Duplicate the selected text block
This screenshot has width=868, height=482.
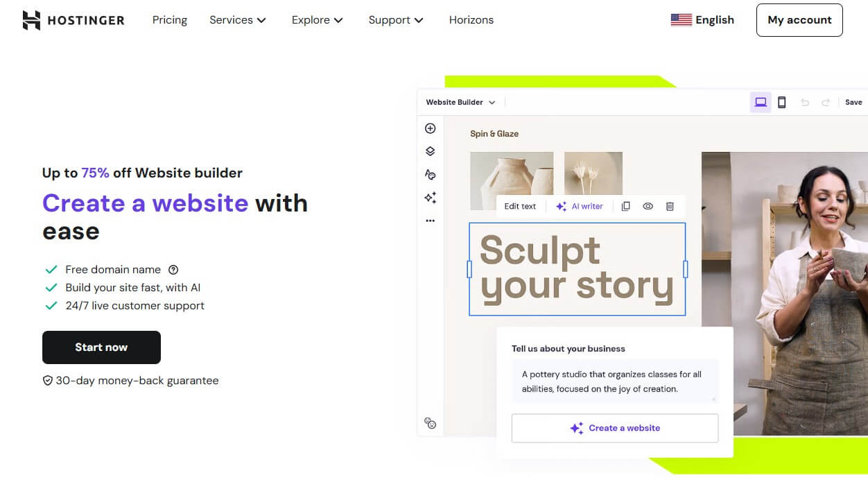625,206
